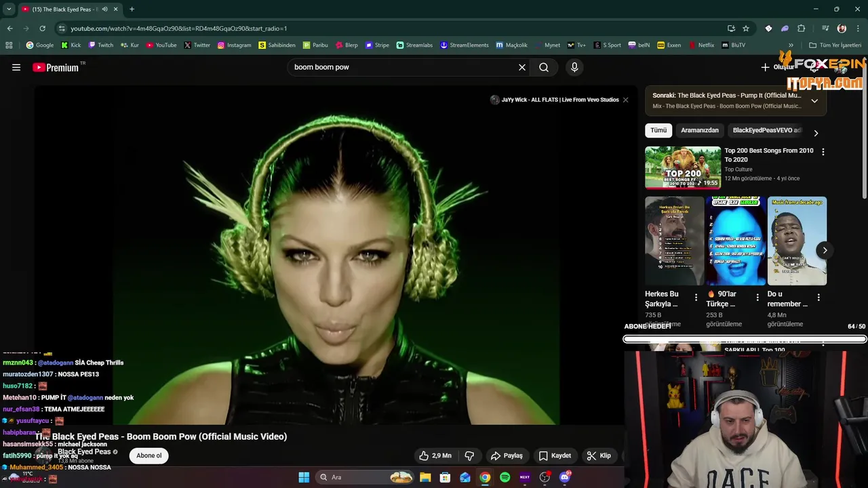The width and height of the screenshot is (868, 488).
Task: Open the Windows Start menu
Action: coord(304,477)
